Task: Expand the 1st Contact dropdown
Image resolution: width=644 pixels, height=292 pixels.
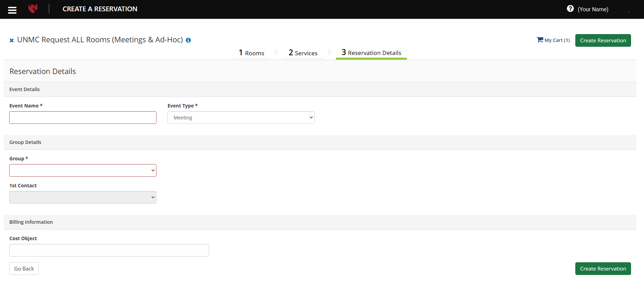Action: 83,198
